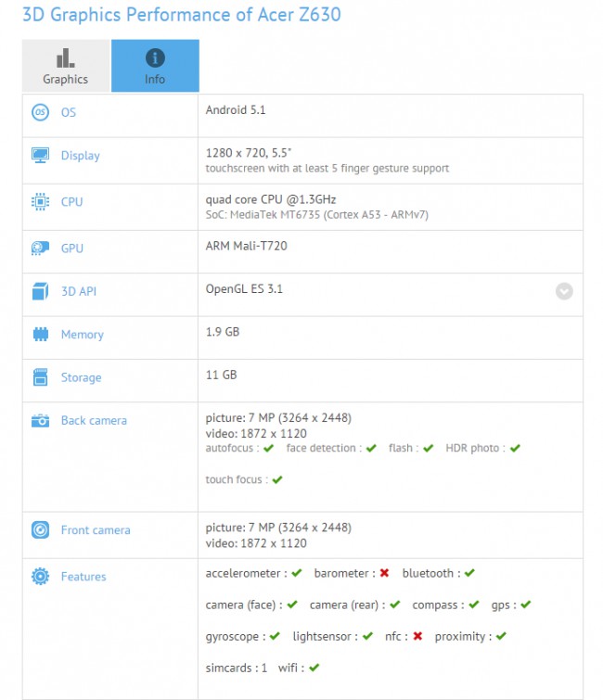Click the SoC: MediaTek MT6735 text

pos(316,215)
